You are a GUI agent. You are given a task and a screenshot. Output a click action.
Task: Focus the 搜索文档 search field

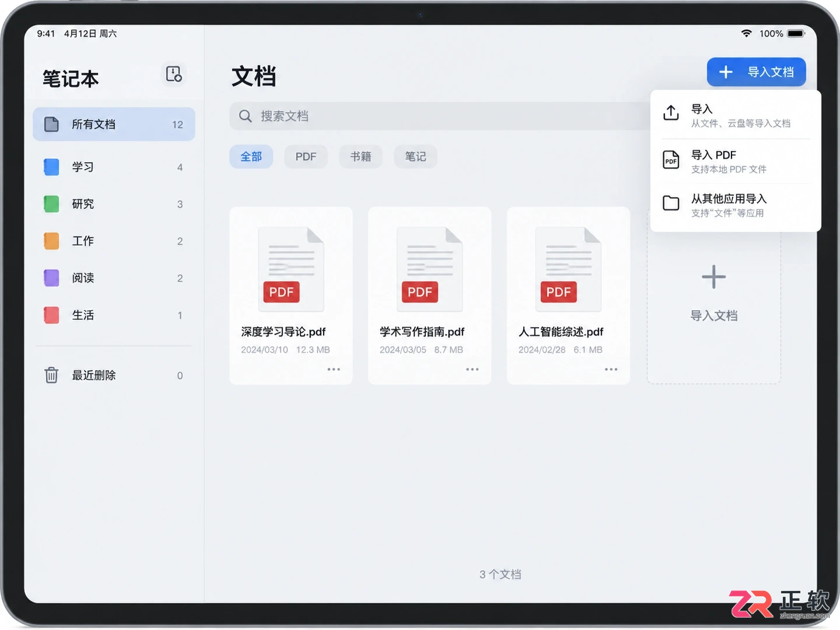tap(440, 116)
